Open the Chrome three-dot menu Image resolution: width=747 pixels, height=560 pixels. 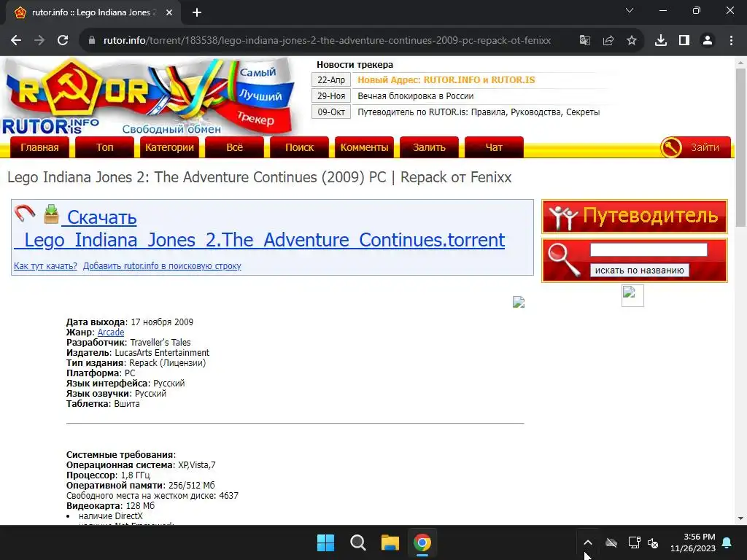coord(731,41)
